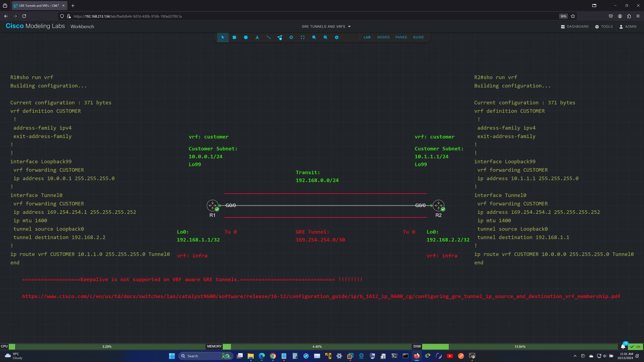Open the Firefox extensions icon
The image size is (644, 362).
pos(629,16)
